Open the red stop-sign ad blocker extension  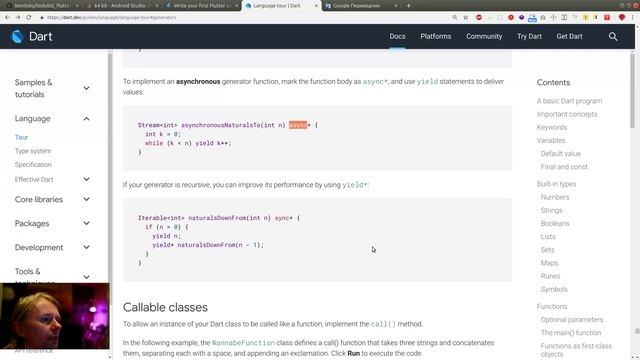coord(479,18)
